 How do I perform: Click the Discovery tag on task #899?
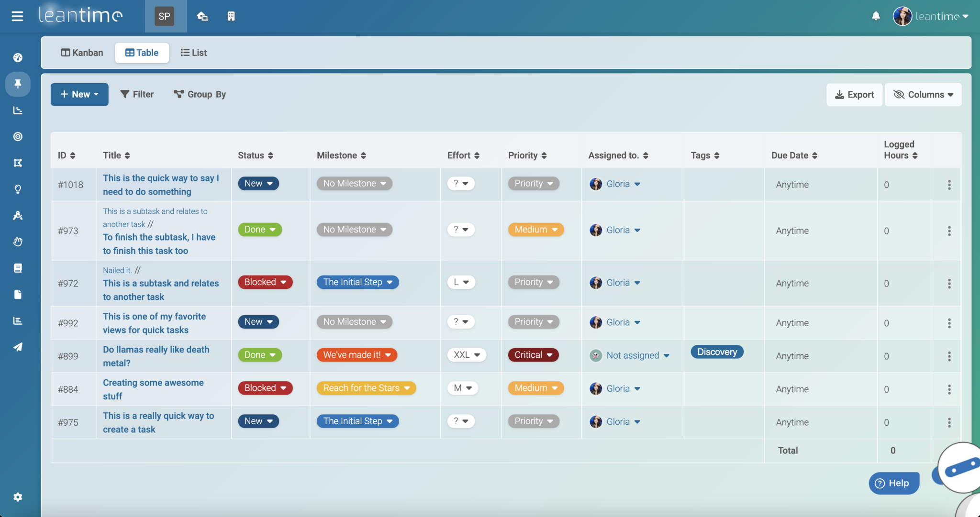pos(717,352)
